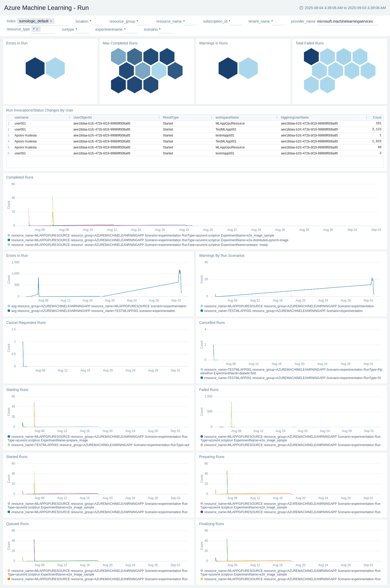Sort table by ResultType column header
The width and height of the screenshot is (390, 588).
click(x=171, y=117)
